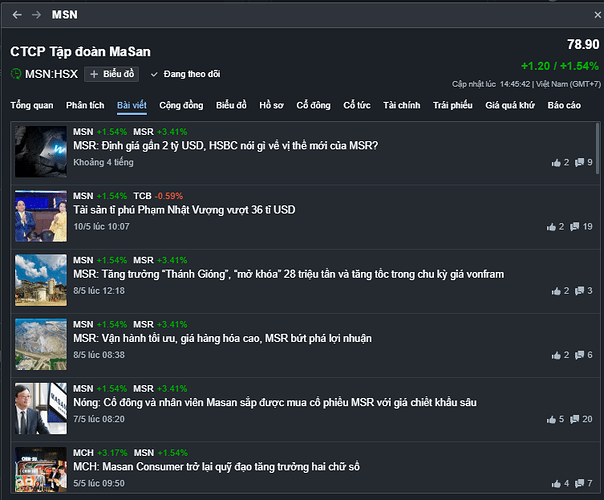
Task: Switch to the Biểu đồ tab
Action: point(231,105)
